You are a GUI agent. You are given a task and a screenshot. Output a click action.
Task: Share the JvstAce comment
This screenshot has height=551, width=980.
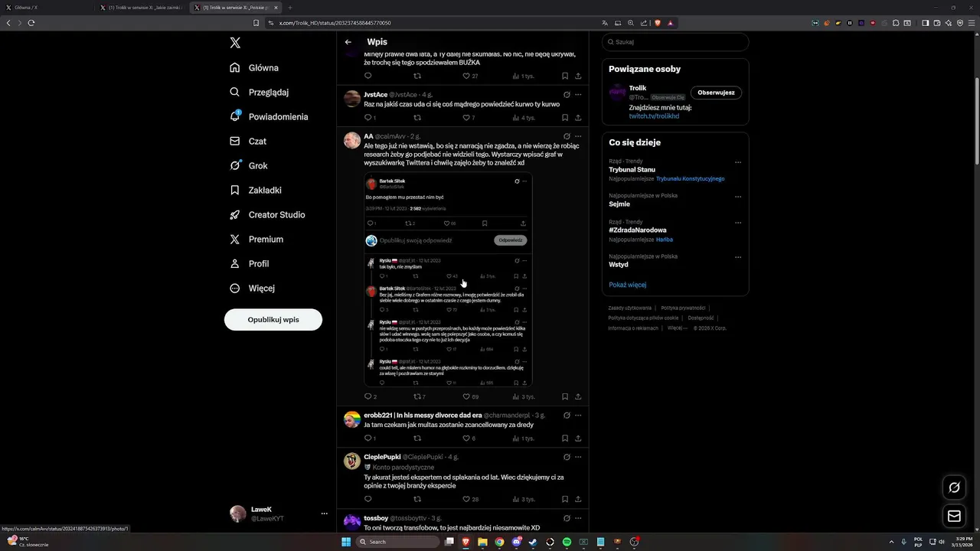tap(578, 118)
